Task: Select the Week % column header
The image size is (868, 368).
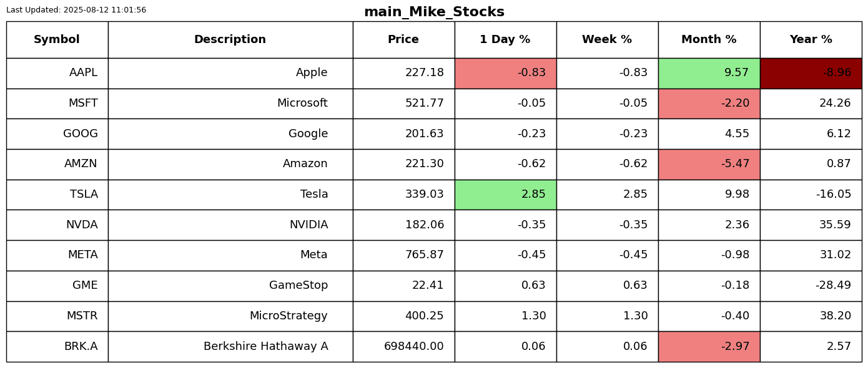Action: click(x=607, y=40)
